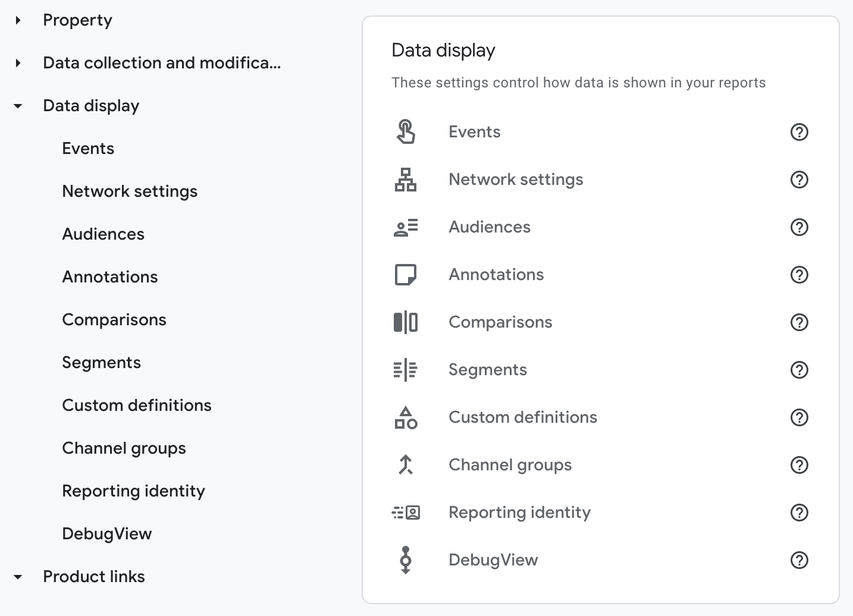Click the Comparisons split-columns icon
Viewport: 853px width, 616px height.
pos(406,322)
